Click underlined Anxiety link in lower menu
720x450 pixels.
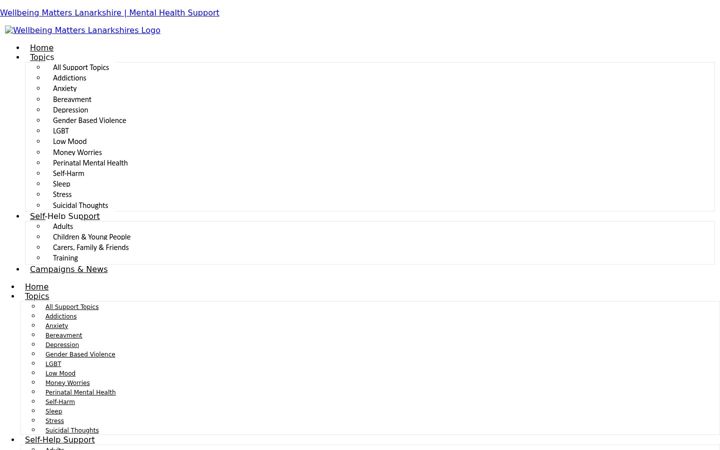tap(57, 326)
